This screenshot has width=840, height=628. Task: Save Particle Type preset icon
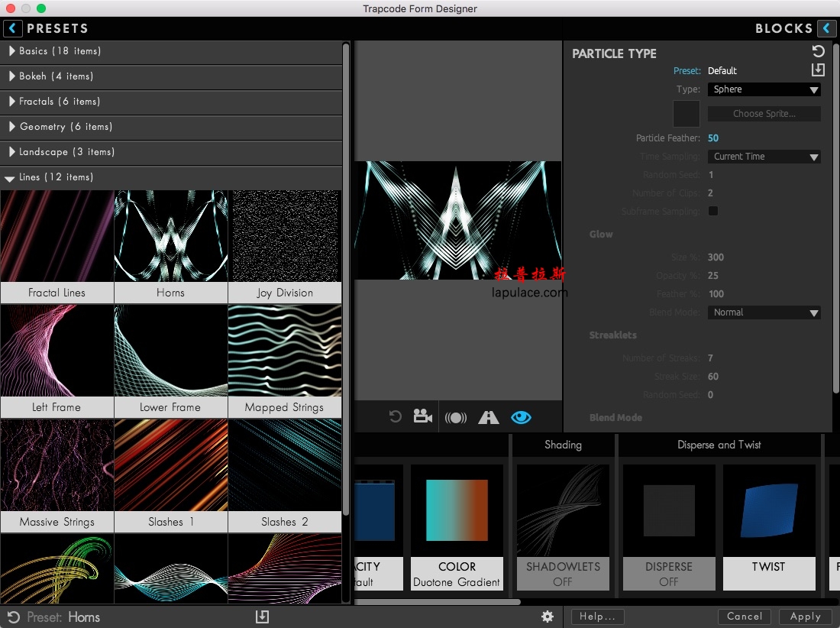pyautogui.click(x=818, y=70)
